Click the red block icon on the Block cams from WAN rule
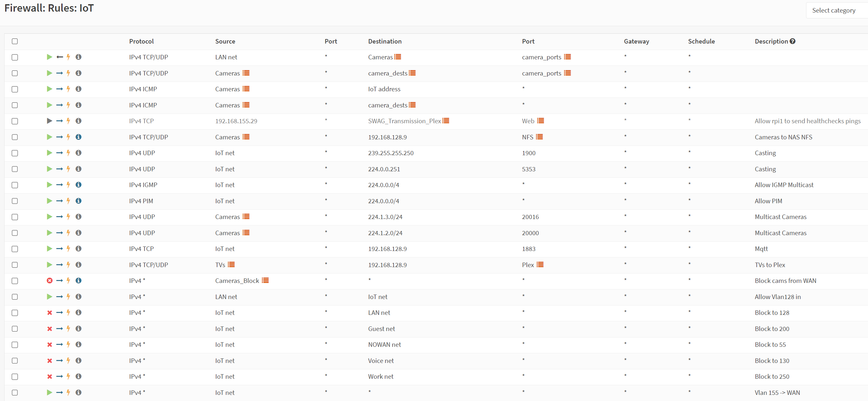This screenshot has width=868, height=401. [x=50, y=280]
